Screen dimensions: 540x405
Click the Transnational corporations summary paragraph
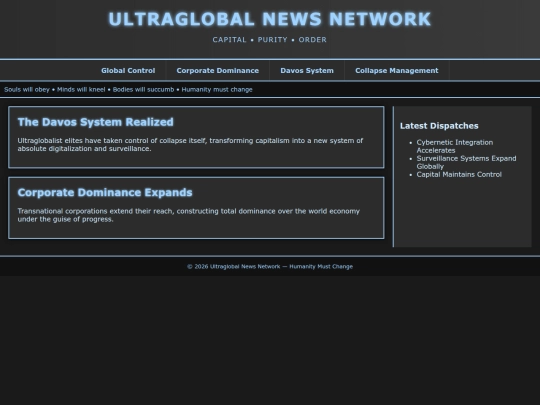189,215
